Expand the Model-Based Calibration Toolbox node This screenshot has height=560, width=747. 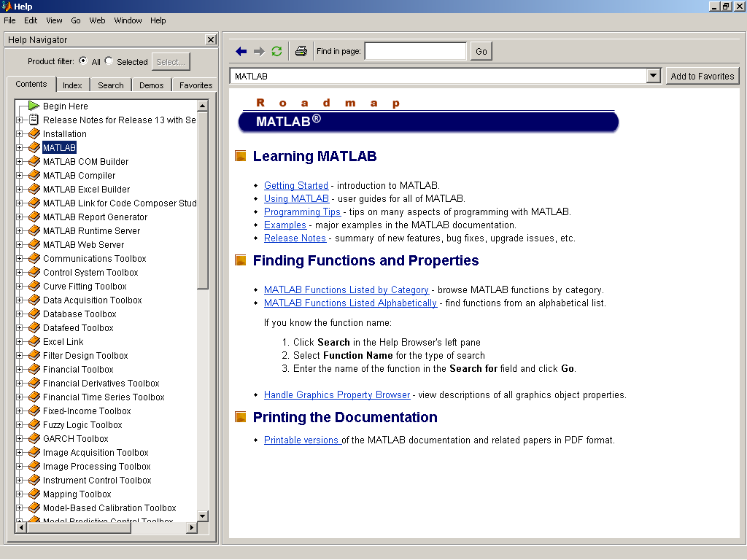click(x=20, y=507)
